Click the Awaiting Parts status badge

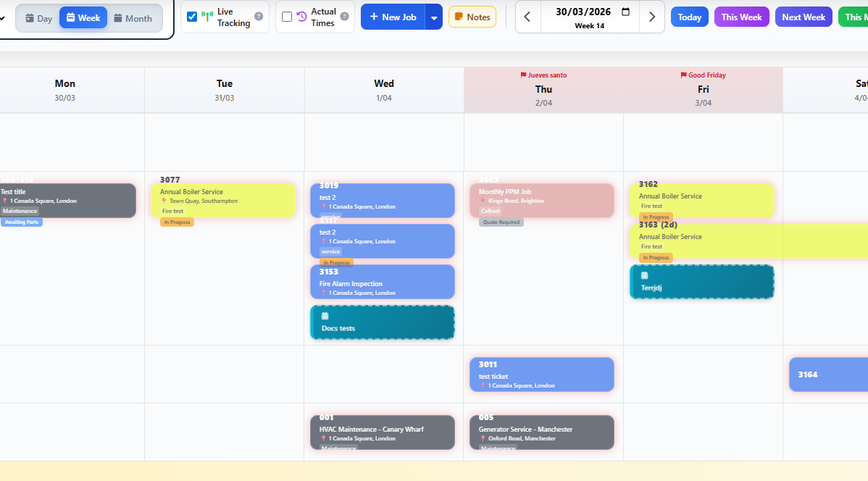point(22,222)
